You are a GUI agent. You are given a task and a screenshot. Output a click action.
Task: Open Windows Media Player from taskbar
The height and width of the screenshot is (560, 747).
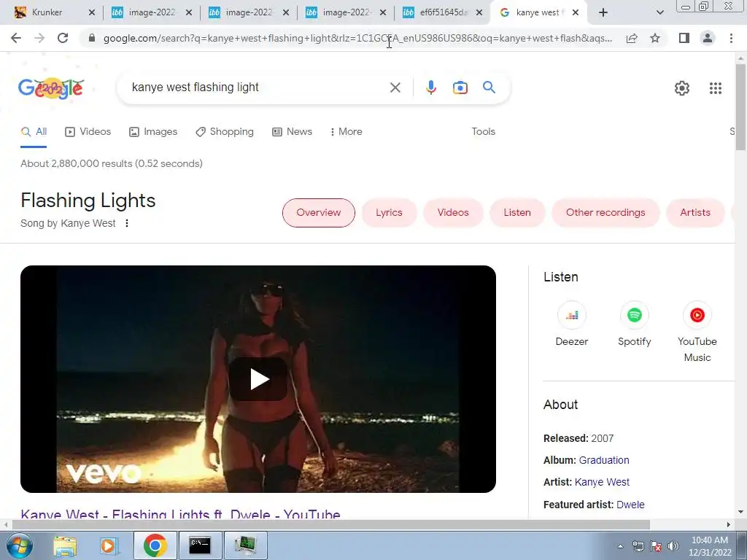pos(109,545)
